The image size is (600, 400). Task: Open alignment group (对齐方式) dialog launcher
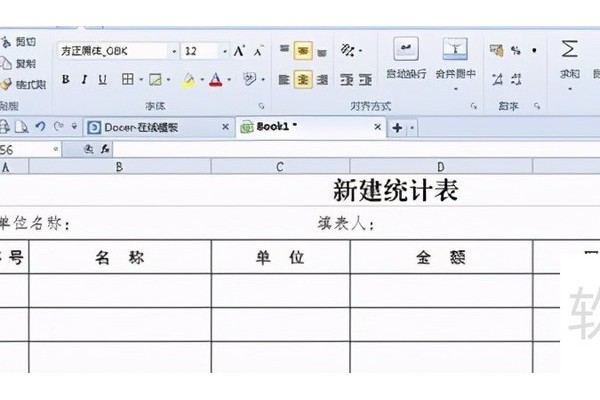click(474, 106)
